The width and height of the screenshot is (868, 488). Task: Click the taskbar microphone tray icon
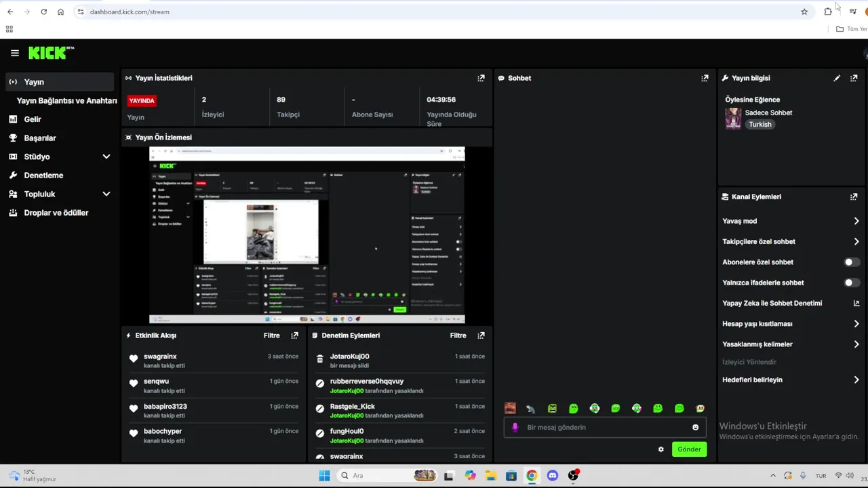pyautogui.click(x=803, y=475)
